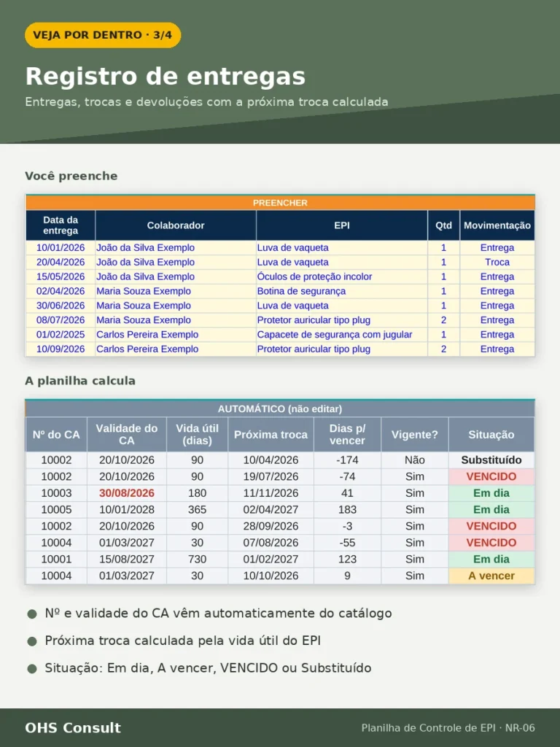Image resolution: width=560 pixels, height=747 pixels.
Task: Click bullet 'Próxima troca calculada pela vida útil'
Action: pos(183,640)
